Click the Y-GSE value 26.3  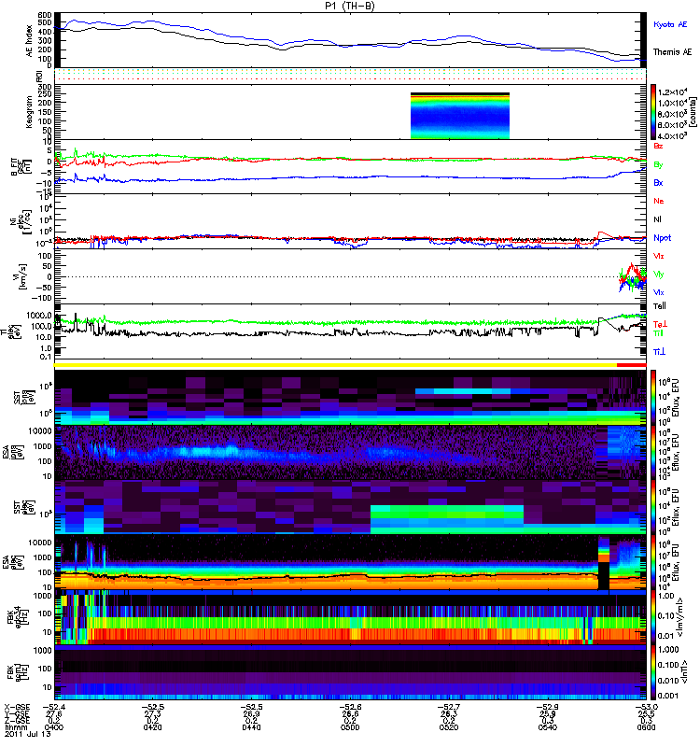(449, 714)
